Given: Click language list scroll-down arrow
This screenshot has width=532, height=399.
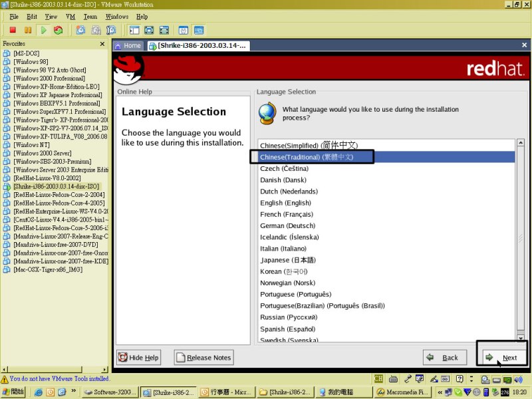Looking at the screenshot, I should [x=521, y=338].
